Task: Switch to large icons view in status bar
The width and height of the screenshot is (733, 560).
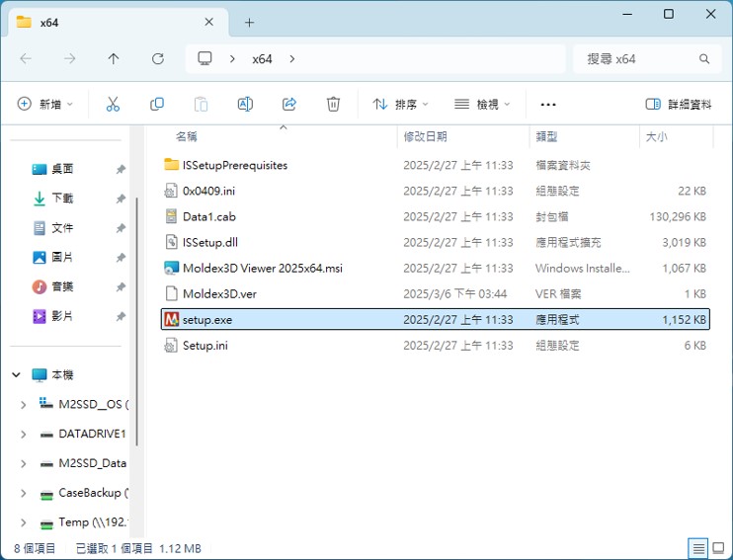Action: pos(718,548)
